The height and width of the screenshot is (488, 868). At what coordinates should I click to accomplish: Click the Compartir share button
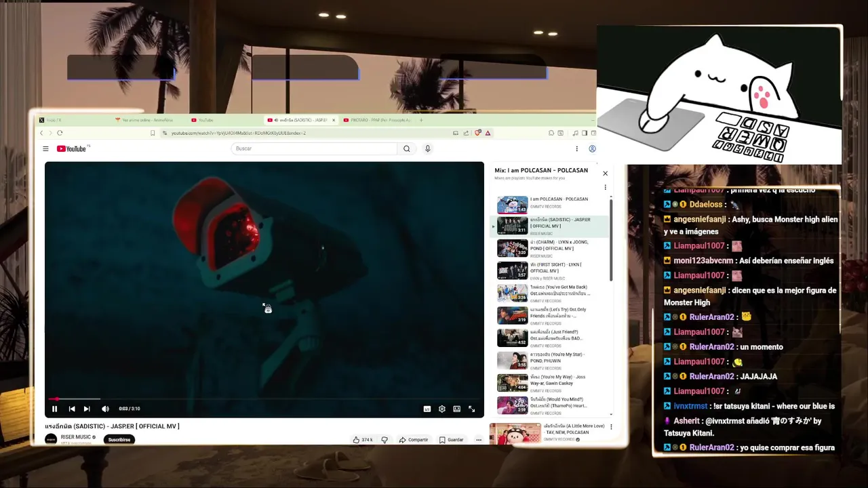414,440
